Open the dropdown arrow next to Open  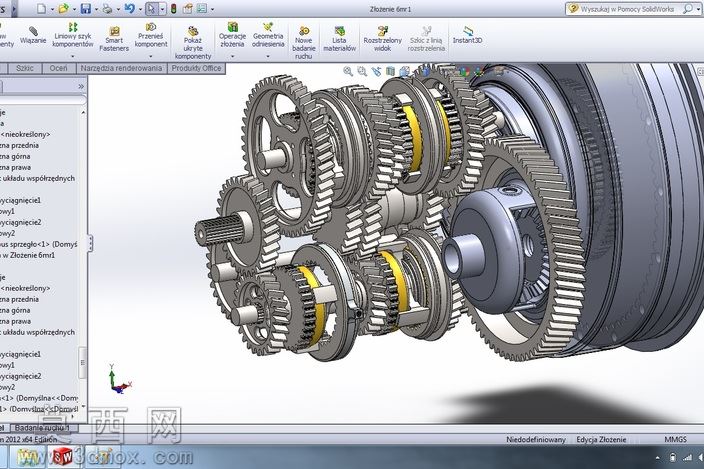pos(74,9)
